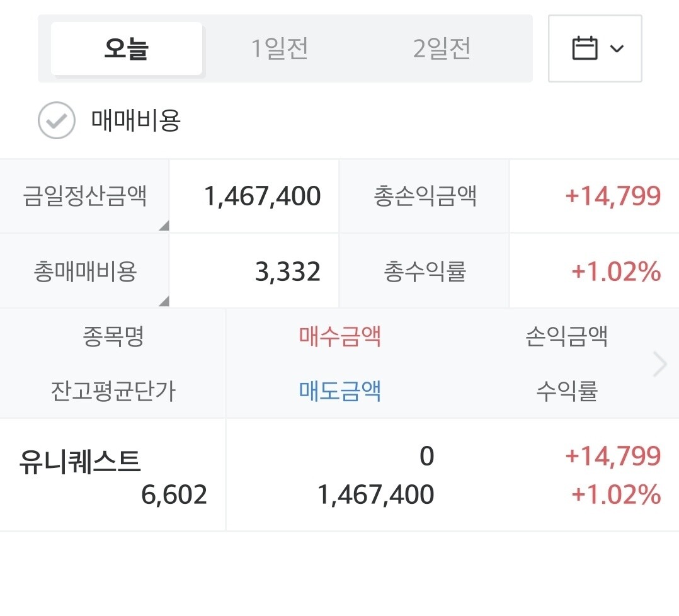Click the 손익금액 column header
This screenshot has height=616, width=679.
567,336
